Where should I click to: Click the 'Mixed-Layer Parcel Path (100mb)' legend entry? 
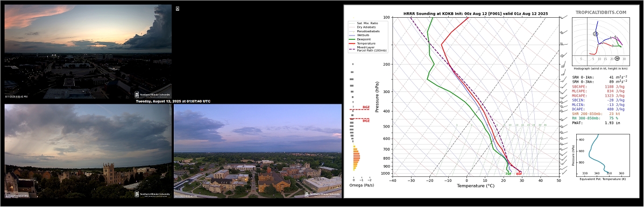[x=367, y=48]
